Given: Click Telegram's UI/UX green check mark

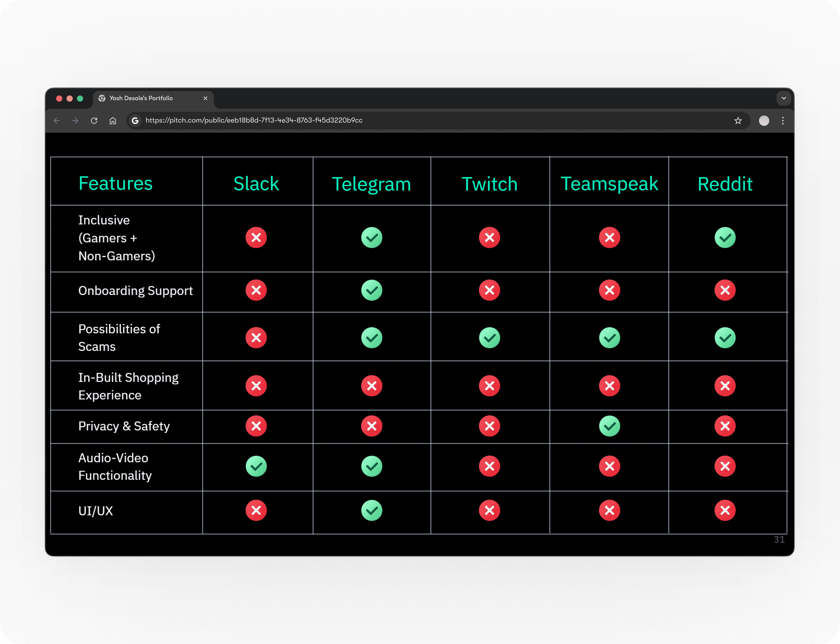Looking at the screenshot, I should coord(372,510).
